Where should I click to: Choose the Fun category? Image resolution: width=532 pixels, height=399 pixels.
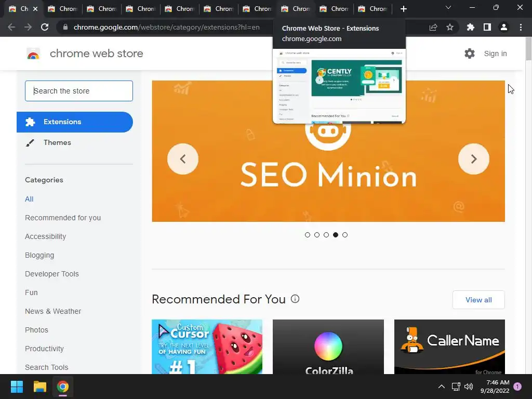tap(31, 292)
